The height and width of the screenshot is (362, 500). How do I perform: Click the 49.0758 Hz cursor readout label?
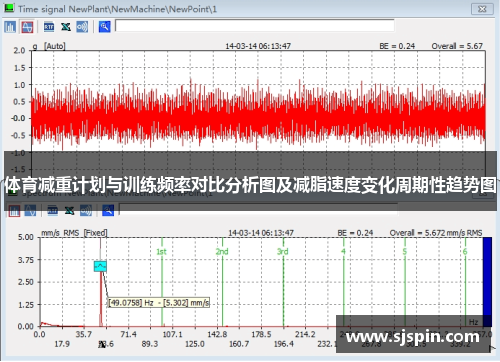pos(131,303)
